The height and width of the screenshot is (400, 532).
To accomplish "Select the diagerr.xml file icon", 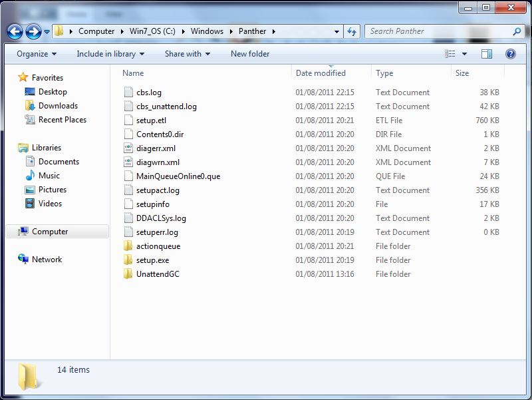I will 128,148.
